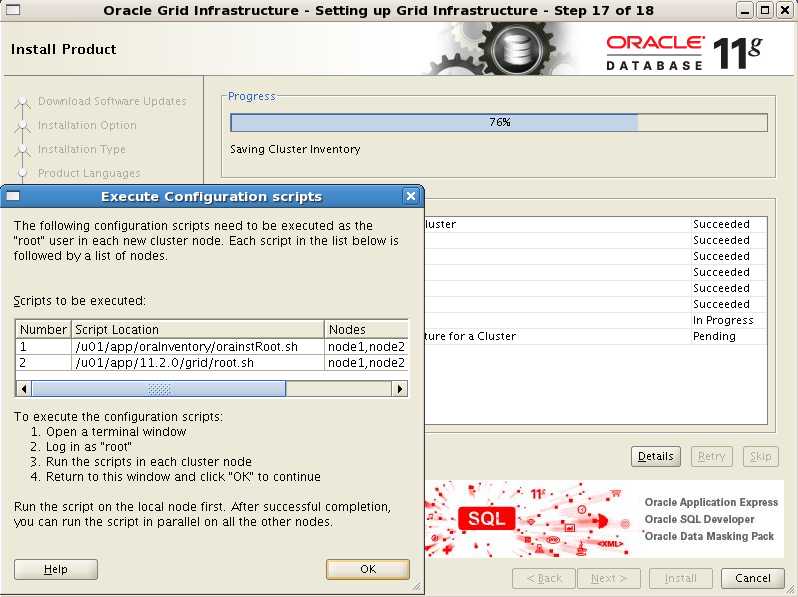
Task: Click the Retry button
Action: pyautogui.click(x=711, y=456)
